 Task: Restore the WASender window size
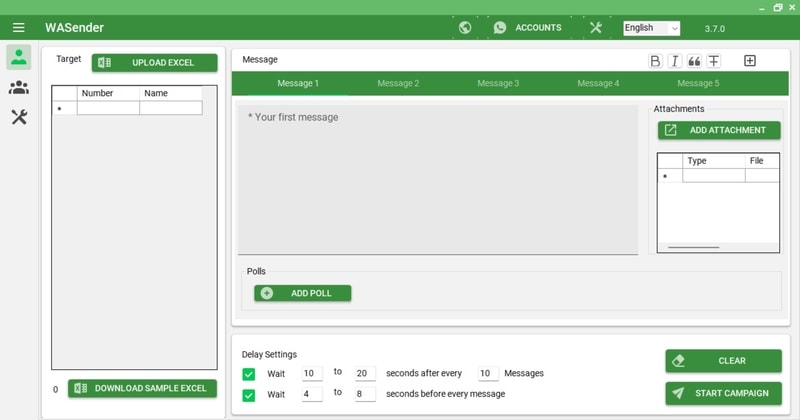778,7
